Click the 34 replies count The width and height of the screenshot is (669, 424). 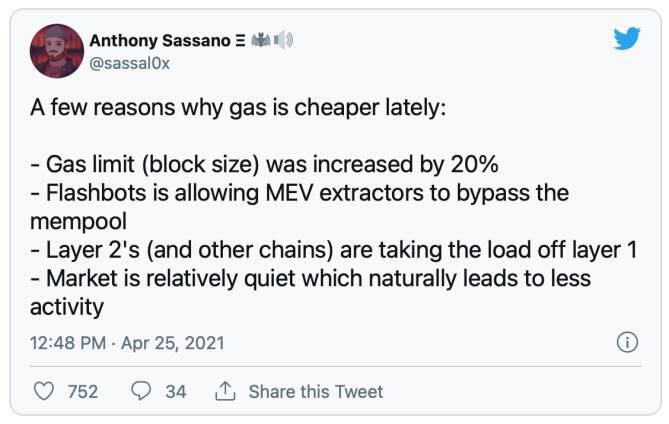[175, 391]
